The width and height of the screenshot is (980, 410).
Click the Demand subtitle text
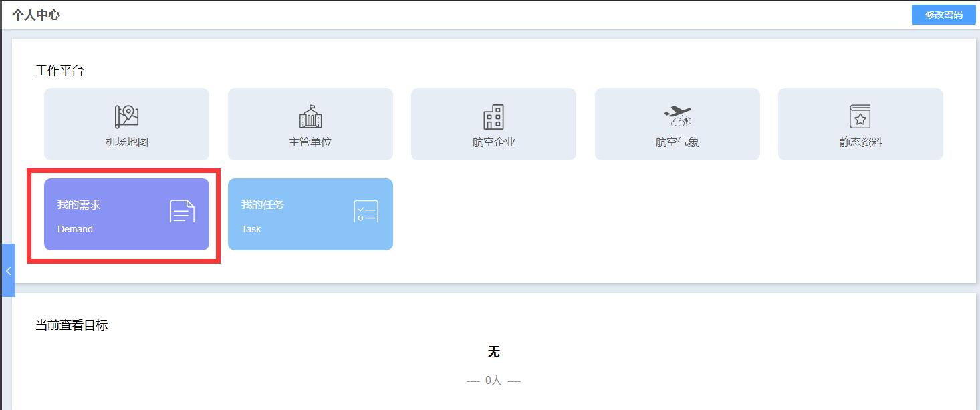click(75, 229)
